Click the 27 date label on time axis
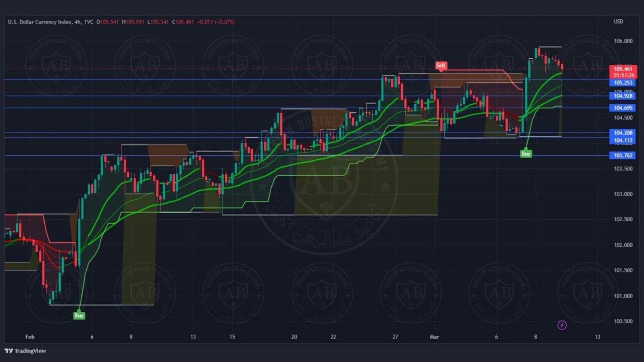This screenshot has height=362, width=644. tap(395, 337)
